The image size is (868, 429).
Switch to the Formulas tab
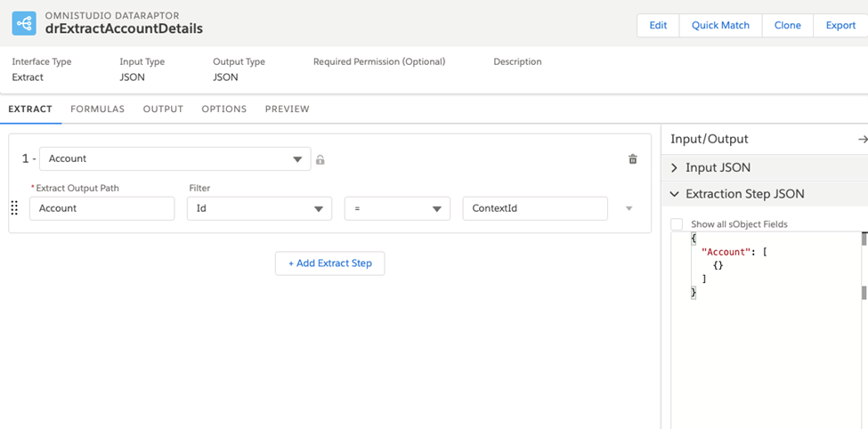97,109
